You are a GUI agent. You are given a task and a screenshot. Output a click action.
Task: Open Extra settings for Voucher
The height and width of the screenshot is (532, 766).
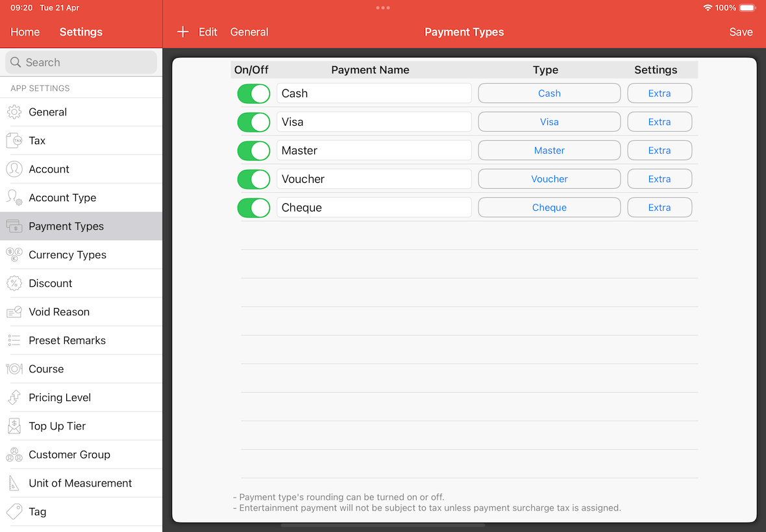[x=660, y=179]
